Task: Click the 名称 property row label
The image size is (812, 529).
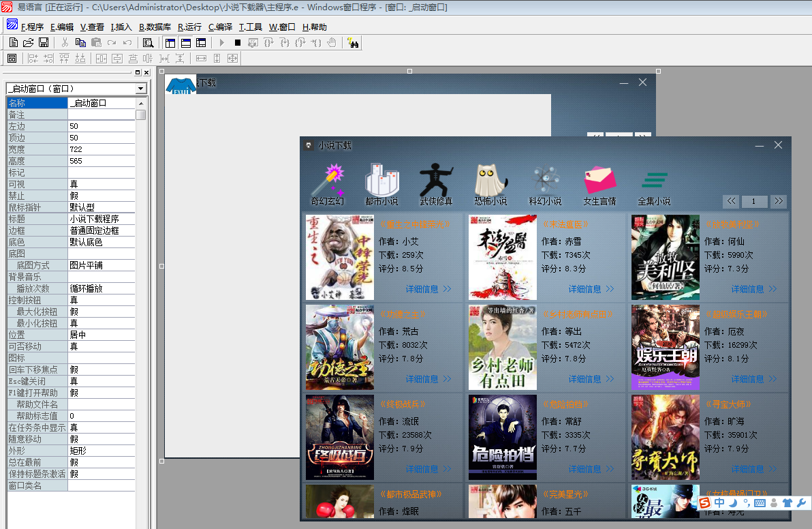Action: tap(37, 103)
